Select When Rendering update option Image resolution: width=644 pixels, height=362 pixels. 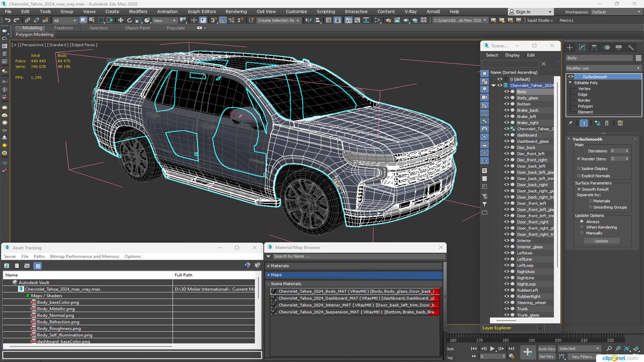pos(582,227)
